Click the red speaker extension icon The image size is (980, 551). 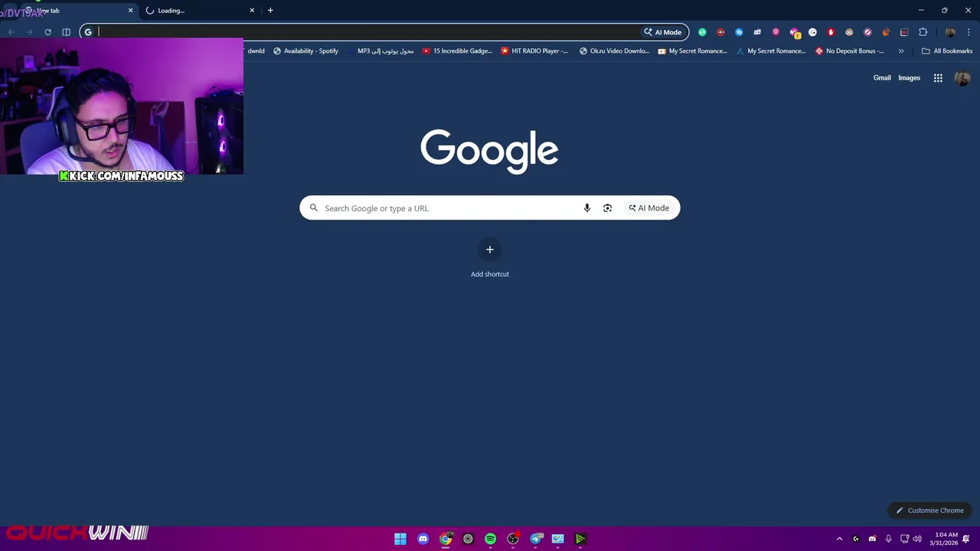(x=720, y=32)
